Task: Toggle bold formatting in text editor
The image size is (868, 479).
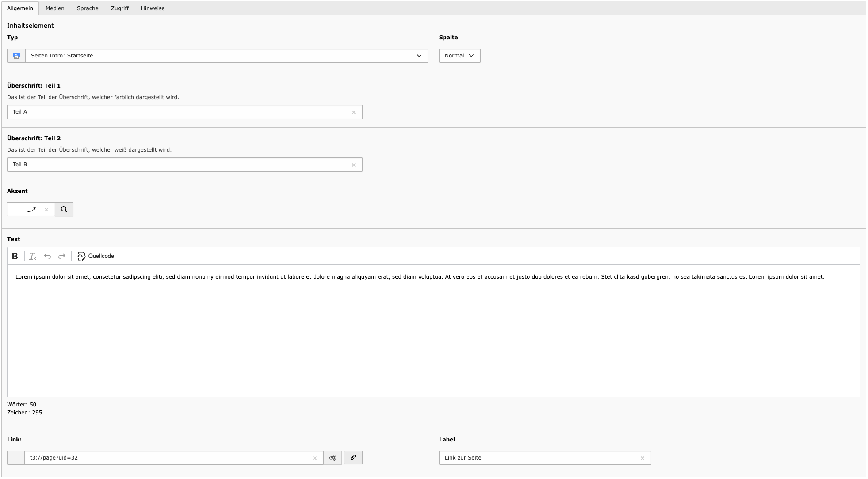Action: [x=15, y=256]
